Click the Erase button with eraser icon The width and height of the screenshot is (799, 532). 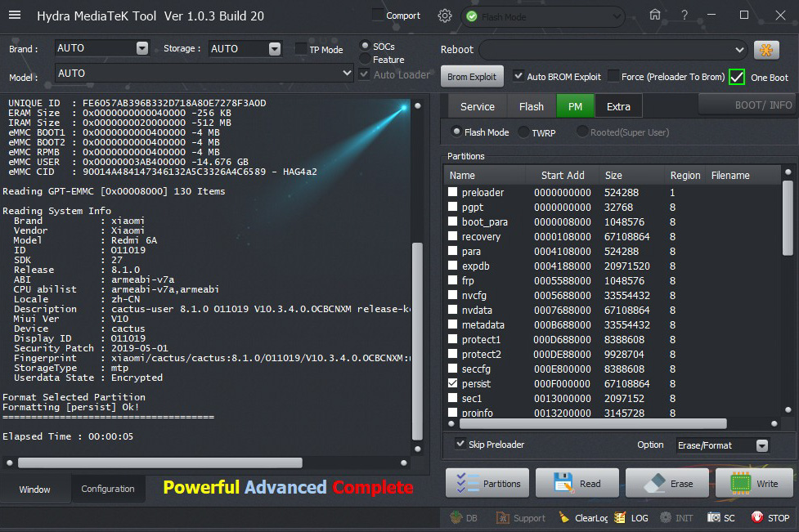(667, 483)
